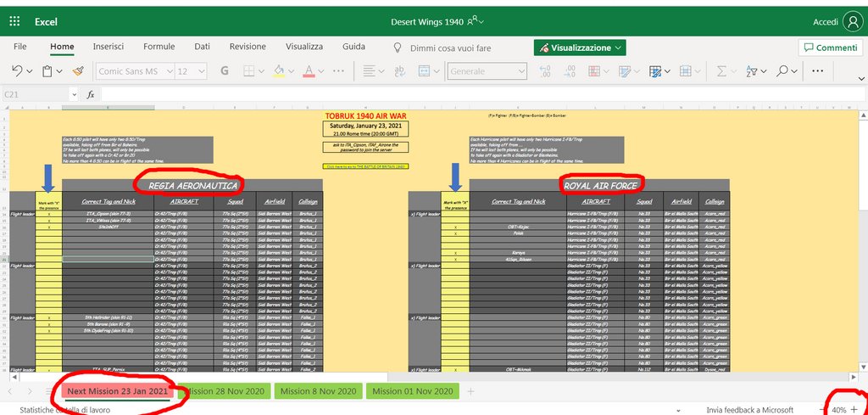Open more ribbon commands ellipsis
Screen dimensions: 868x415
pos(817,71)
